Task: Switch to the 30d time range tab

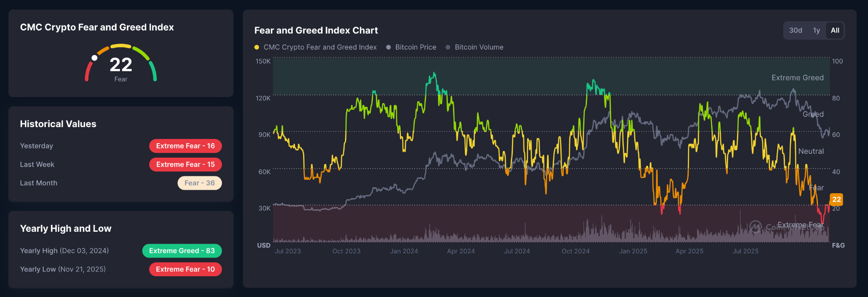Action: pyautogui.click(x=796, y=30)
